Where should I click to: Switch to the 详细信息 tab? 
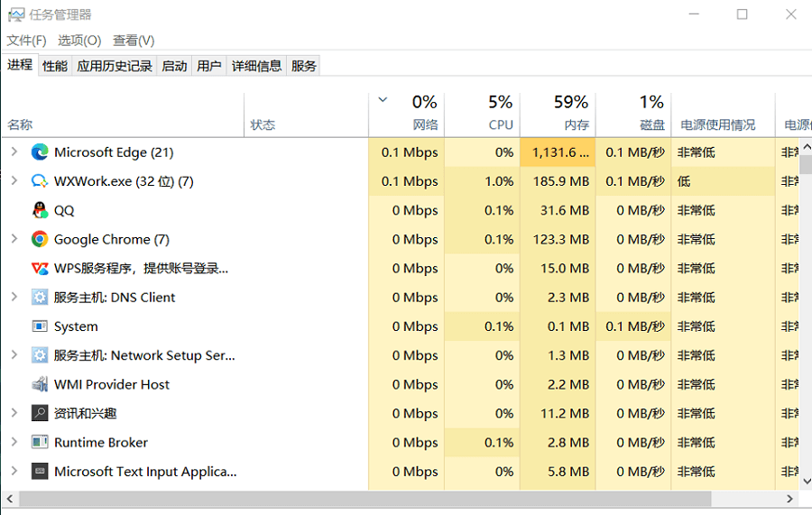(256, 66)
